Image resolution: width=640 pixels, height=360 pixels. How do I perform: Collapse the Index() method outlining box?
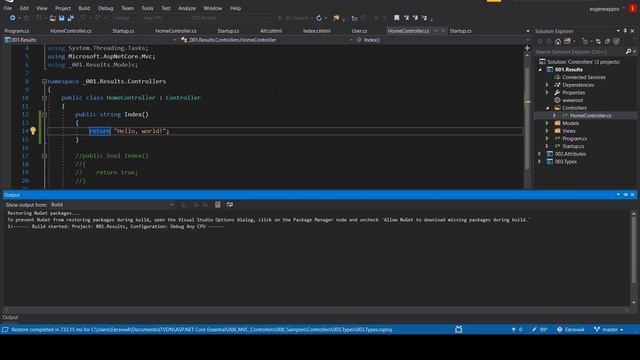pos(44,115)
